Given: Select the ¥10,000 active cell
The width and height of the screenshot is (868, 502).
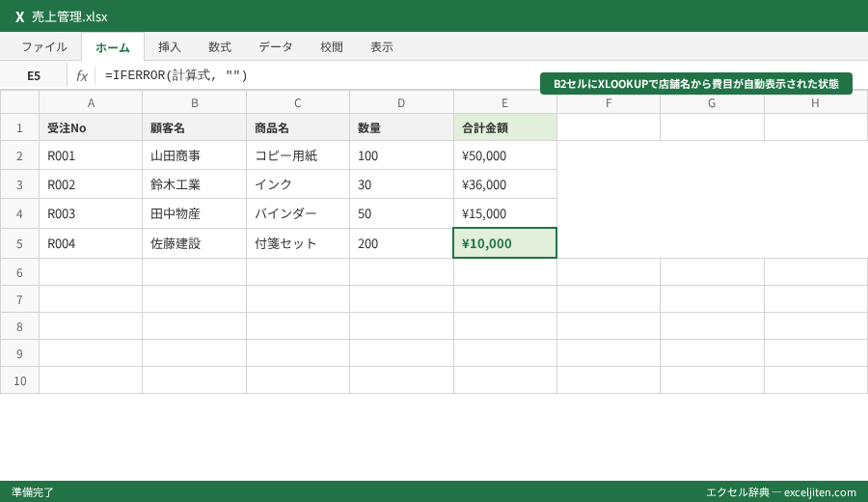Looking at the screenshot, I should 504,243.
